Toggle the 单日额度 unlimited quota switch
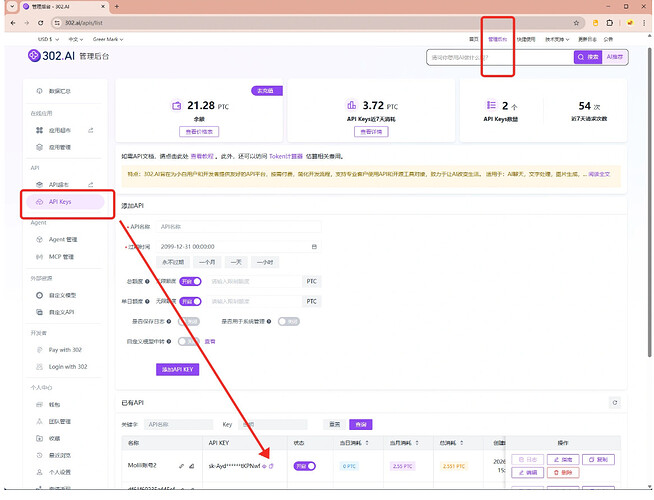The height and width of the screenshot is (500, 654). point(190,302)
